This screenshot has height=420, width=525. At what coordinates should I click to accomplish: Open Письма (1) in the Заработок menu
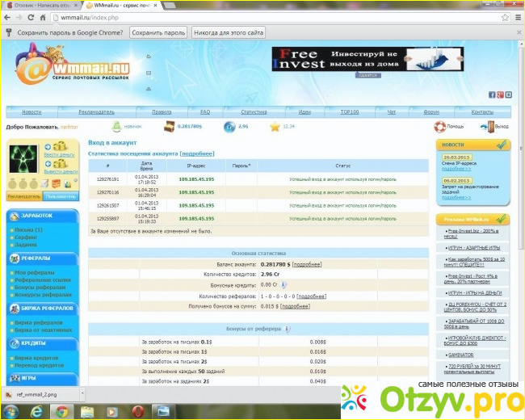(x=28, y=229)
